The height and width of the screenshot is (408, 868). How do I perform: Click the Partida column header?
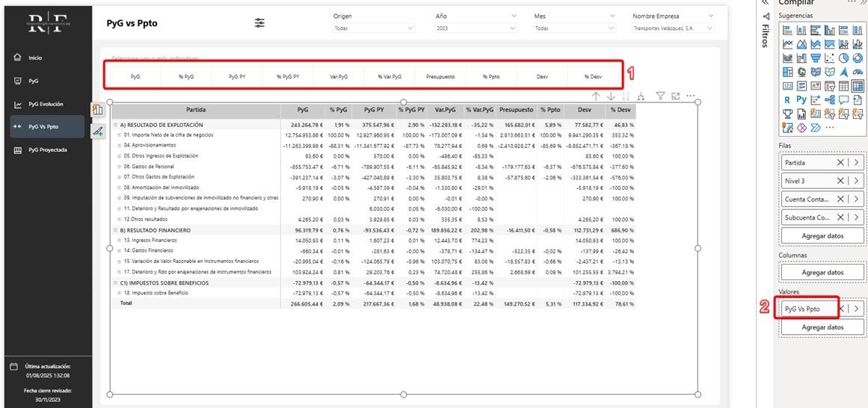point(196,110)
